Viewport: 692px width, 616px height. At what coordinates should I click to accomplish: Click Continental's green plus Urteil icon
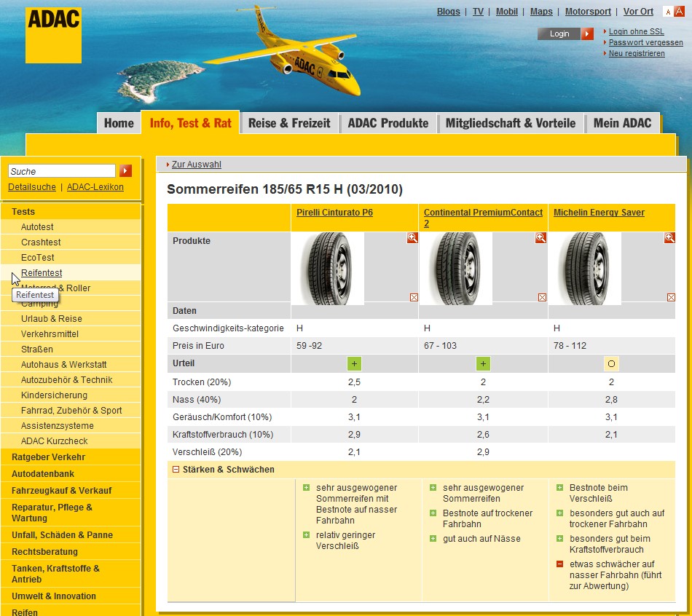pyautogui.click(x=483, y=363)
